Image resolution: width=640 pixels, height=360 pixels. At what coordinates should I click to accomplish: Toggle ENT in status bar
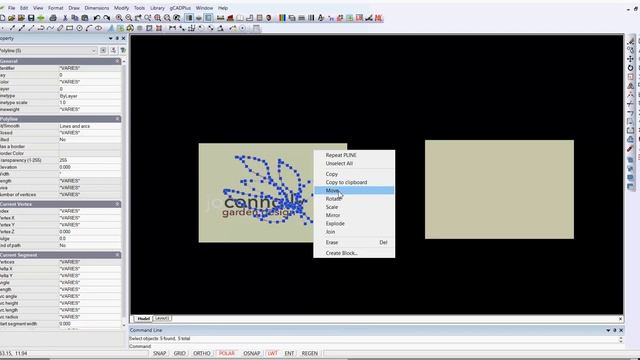tap(289, 353)
